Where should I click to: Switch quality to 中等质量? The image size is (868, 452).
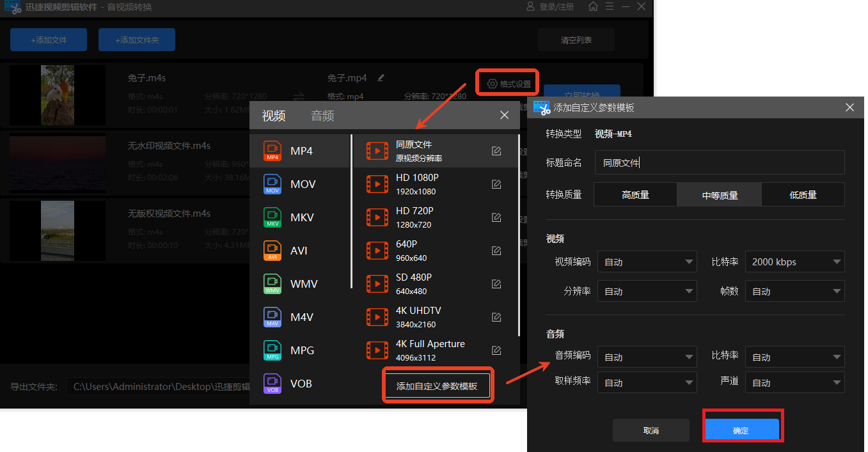point(718,194)
